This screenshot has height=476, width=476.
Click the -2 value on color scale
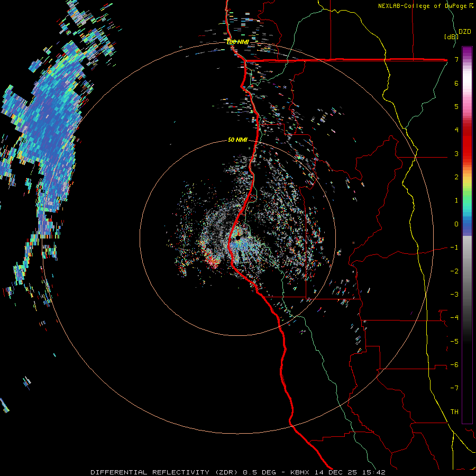[x=454, y=271]
